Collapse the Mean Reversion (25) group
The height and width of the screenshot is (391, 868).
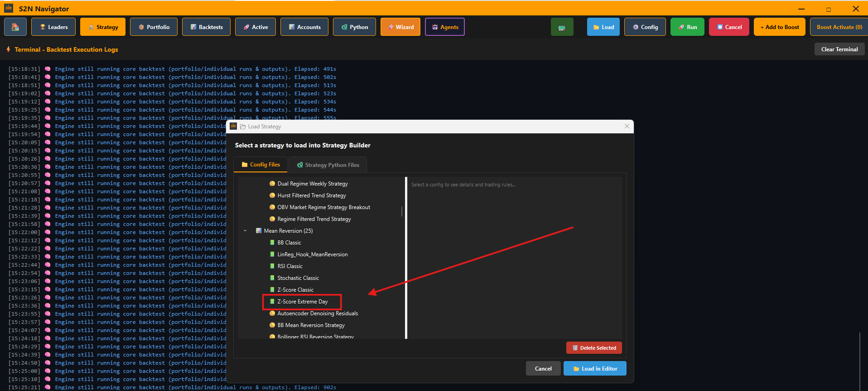tap(245, 231)
